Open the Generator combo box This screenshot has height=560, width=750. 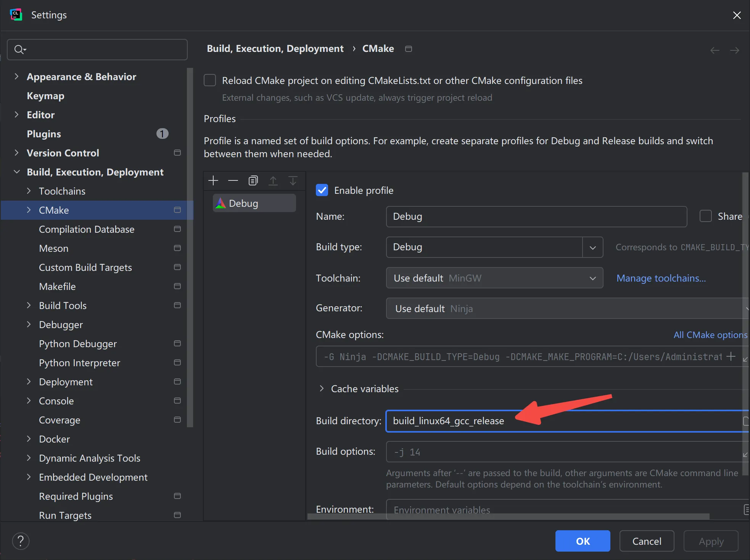coord(567,308)
